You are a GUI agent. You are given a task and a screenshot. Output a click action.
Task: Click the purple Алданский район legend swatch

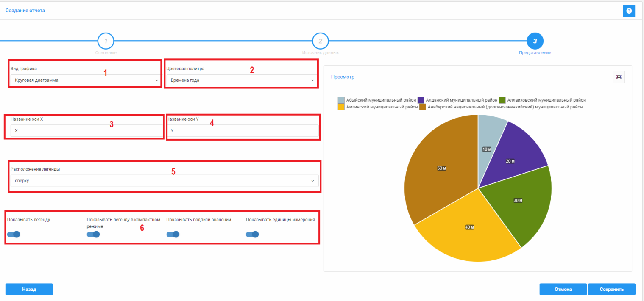421,100
